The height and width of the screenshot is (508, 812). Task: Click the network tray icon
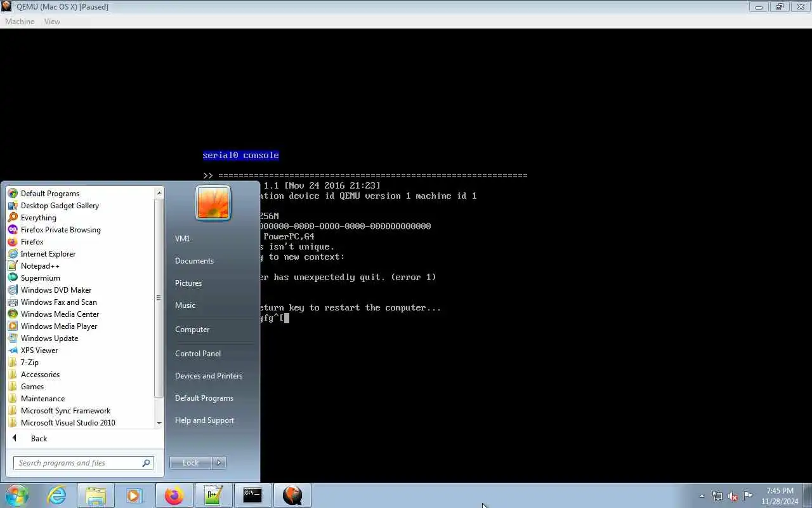(717, 496)
